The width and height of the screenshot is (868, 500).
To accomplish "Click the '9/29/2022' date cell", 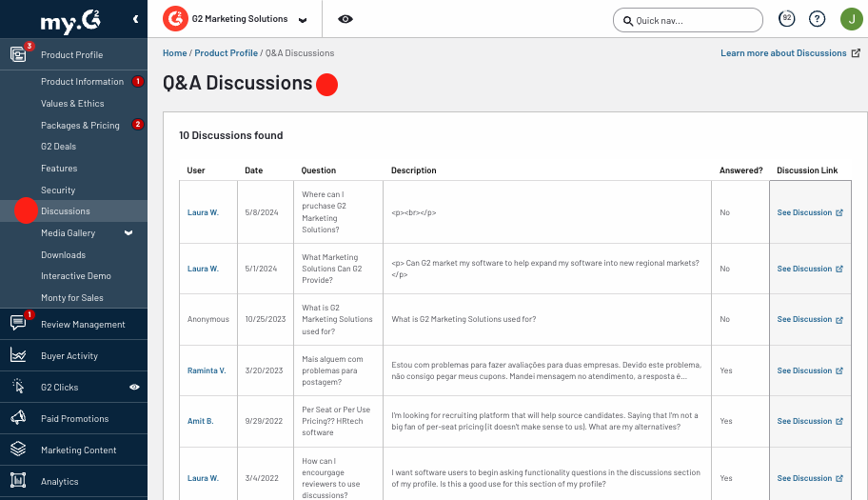I will click(264, 421).
